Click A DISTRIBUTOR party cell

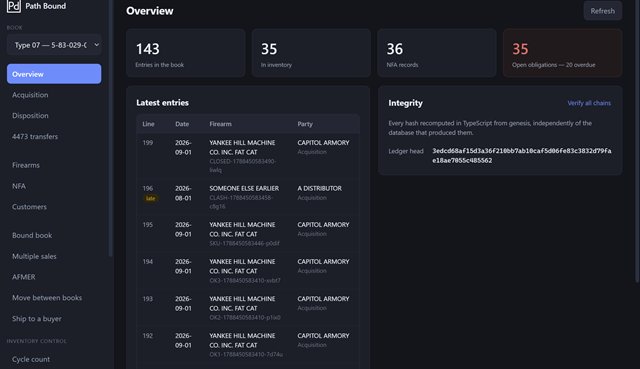[x=319, y=188]
